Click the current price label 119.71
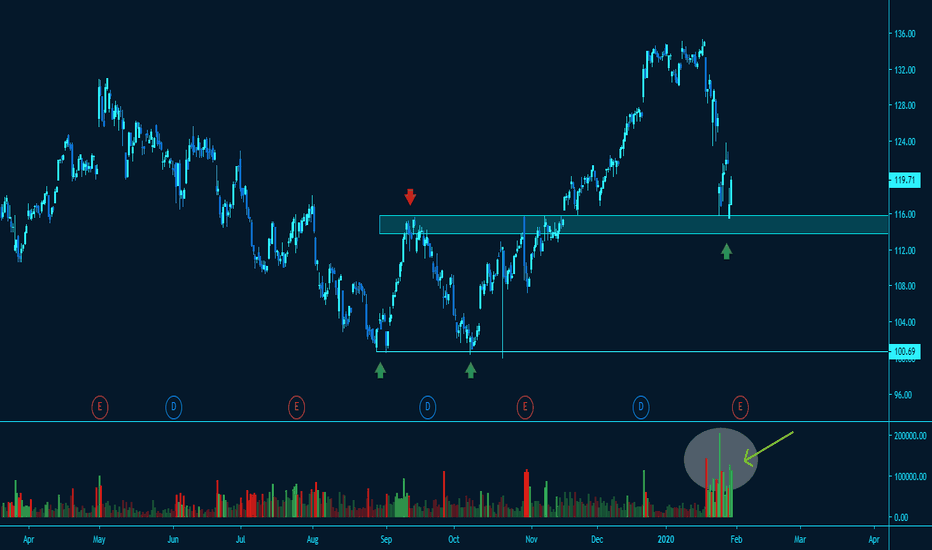 [904, 180]
